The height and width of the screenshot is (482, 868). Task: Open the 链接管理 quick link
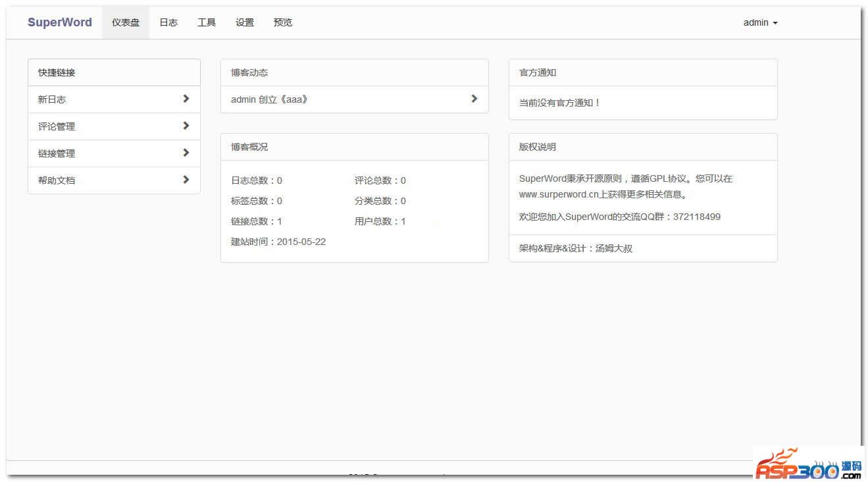(x=57, y=153)
